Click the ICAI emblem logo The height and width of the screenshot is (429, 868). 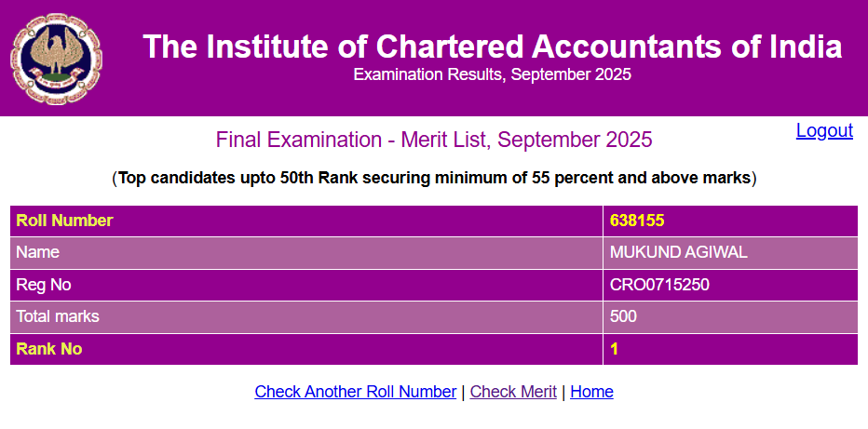pyautogui.click(x=56, y=59)
